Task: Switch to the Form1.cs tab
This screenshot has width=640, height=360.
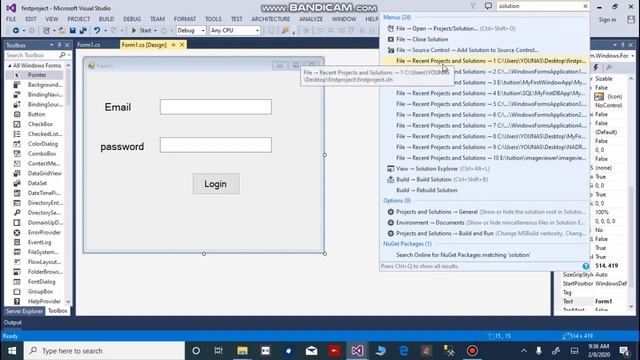Action: [x=89, y=45]
